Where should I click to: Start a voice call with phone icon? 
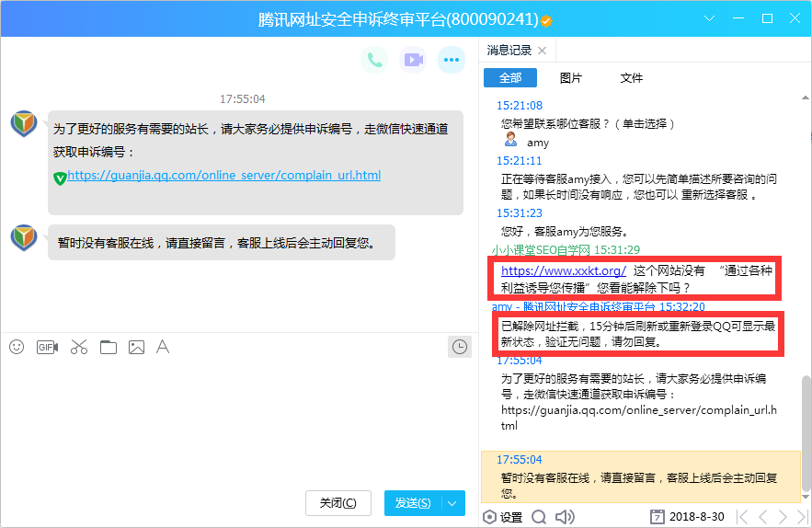tap(374, 60)
